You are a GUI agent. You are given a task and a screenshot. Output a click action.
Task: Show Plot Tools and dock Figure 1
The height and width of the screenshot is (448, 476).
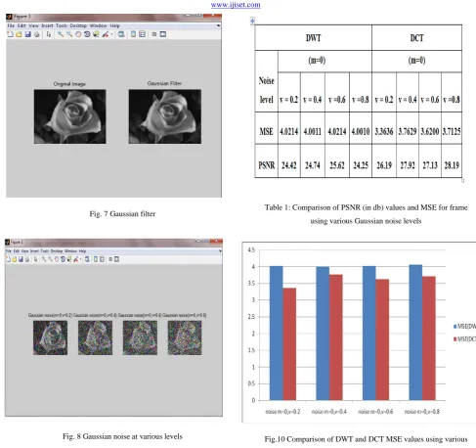[116, 259]
